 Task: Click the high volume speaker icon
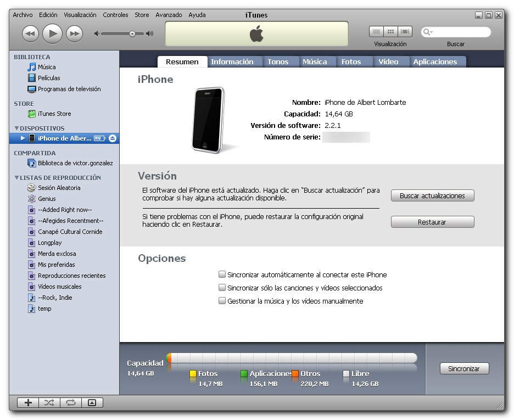(150, 33)
